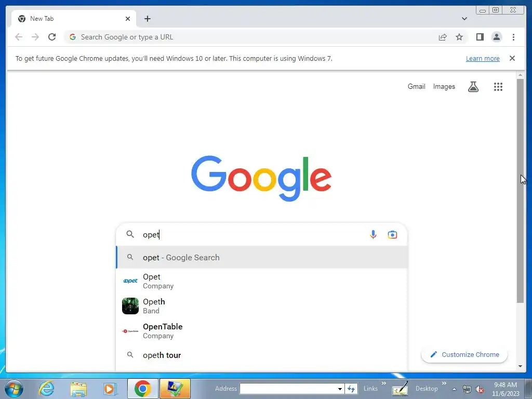Expand the Desktop toolbar chevron
The image size is (532, 399).
(444, 383)
